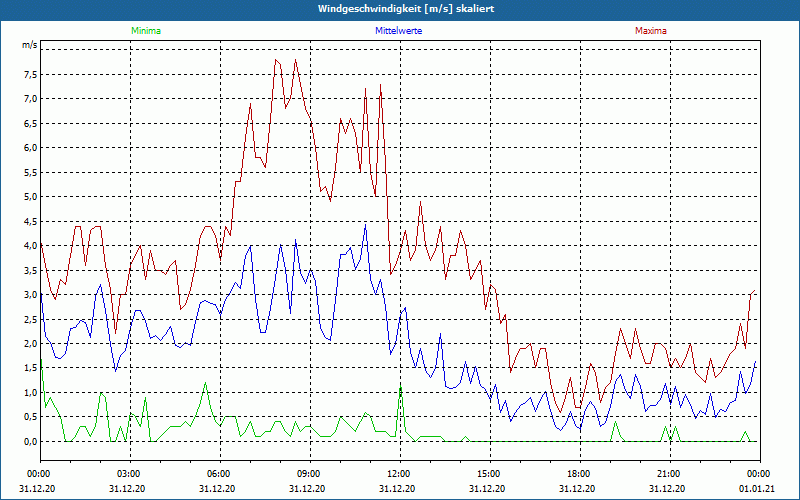The width and height of the screenshot is (800, 500).
Task: Click the 4,5 y-axis value
Action: click(x=31, y=221)
